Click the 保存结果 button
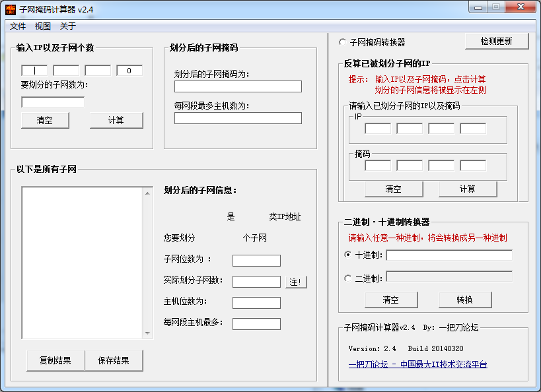This screenshot has width=541, height=392. pos(114,360)
